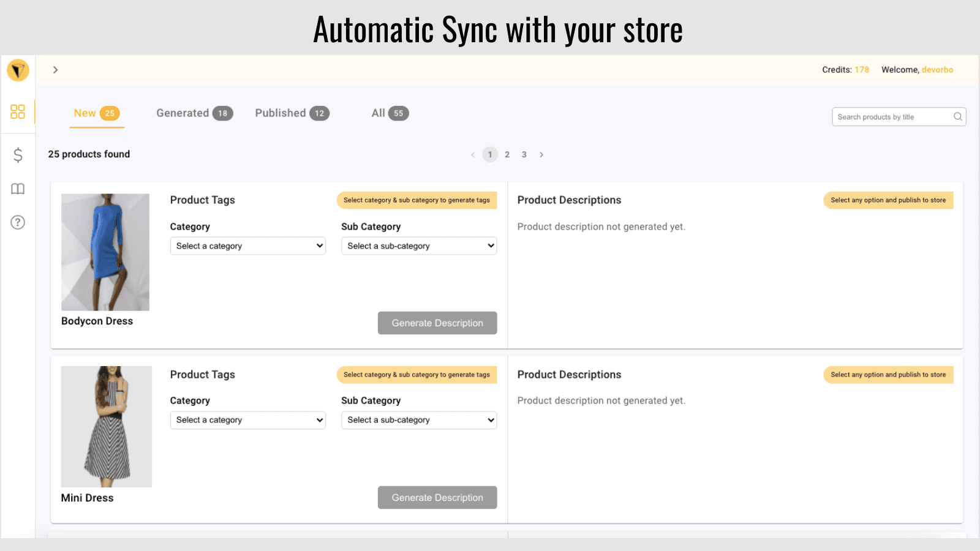This screenshot has height=551, width=980.
Task: Generate description for Mini Dress
Action: tap(437, 497)
